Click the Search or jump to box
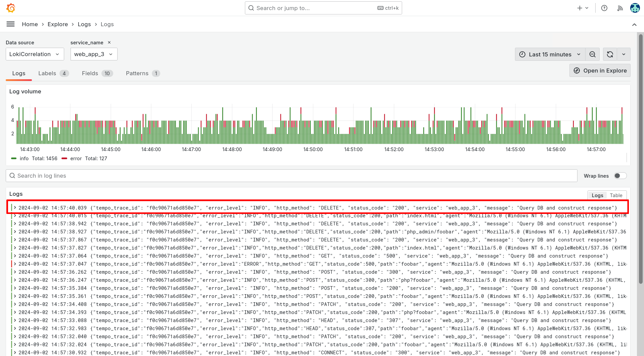The image size is (644, 356). click(323, 8)
